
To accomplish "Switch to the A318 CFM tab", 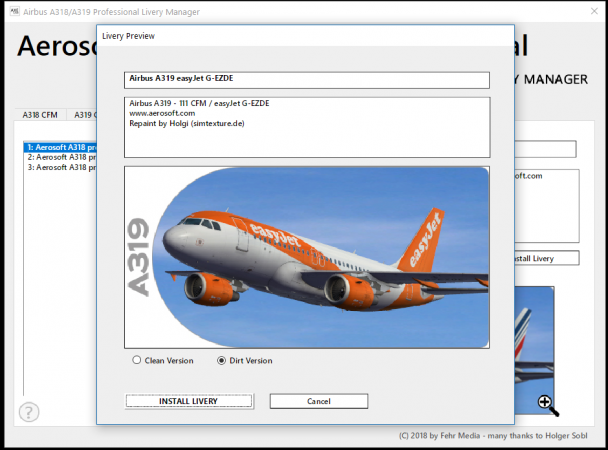I will click(x=40, y=115).
